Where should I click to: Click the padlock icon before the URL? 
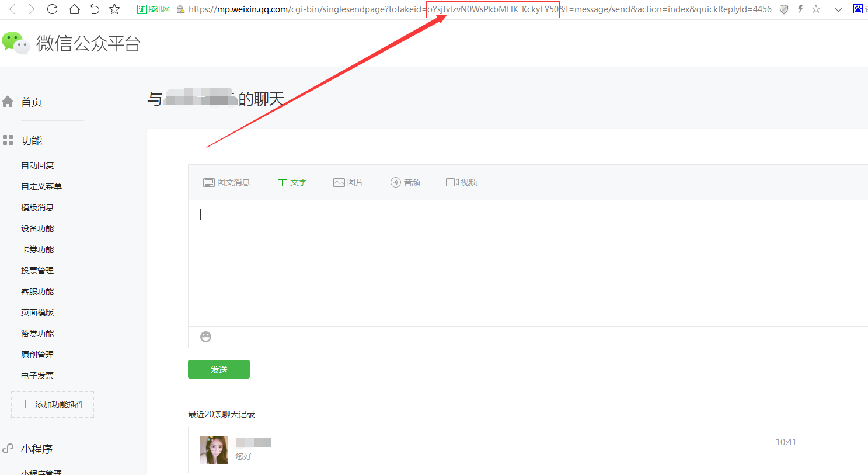pos(180,9)
